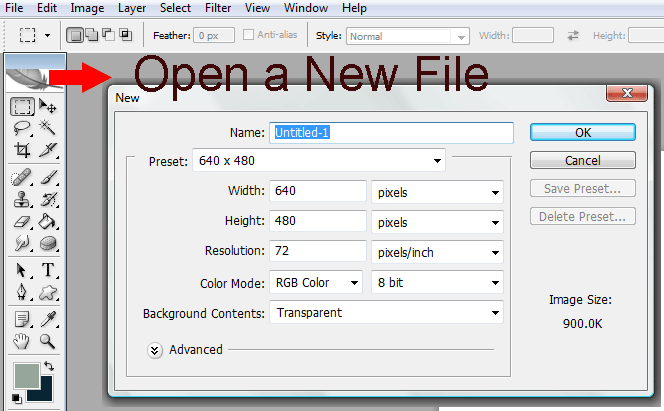Click Subtract from selection mode button

(x=108, y=35)
